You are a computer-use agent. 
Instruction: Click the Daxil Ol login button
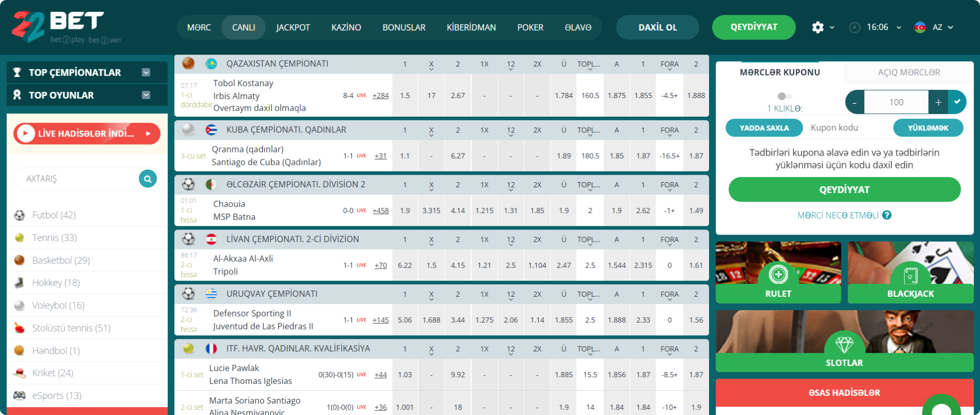pos(658,27)
